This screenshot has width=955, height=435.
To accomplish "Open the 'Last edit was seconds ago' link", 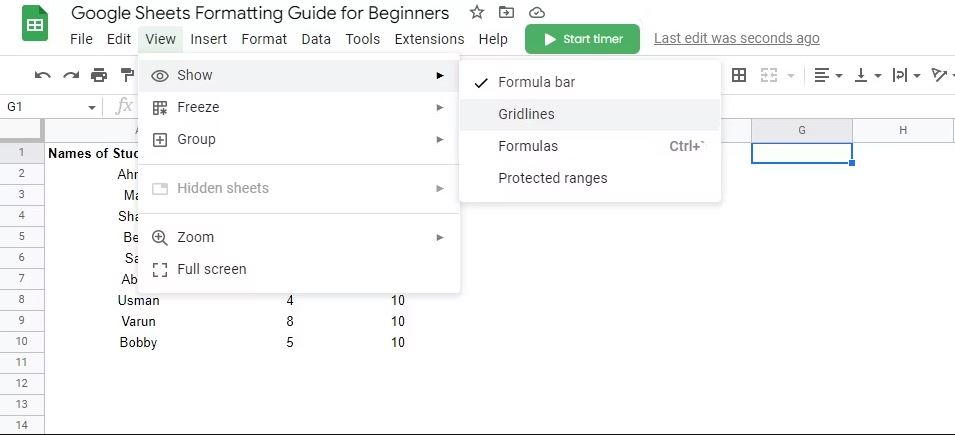I will 736,38.
